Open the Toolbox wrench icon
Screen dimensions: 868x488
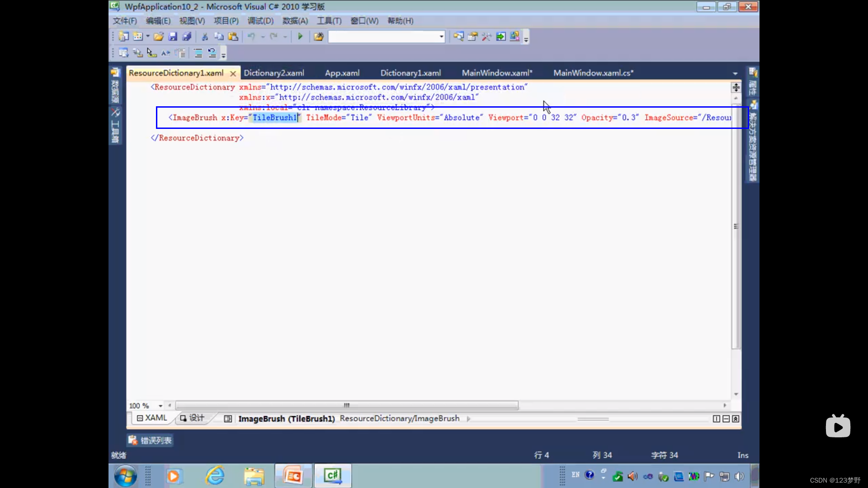(486, 37)
